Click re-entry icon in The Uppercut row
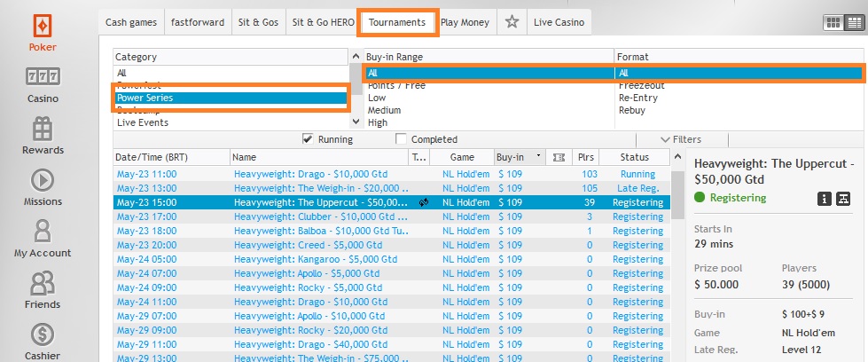The height and width of the screenshot is (362, 868). [424, 202]
